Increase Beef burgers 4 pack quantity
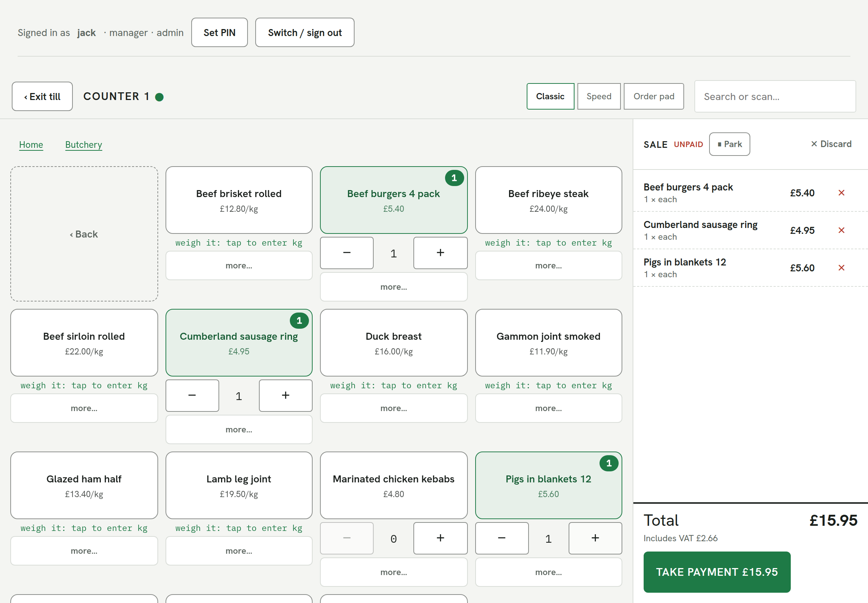The height and width of the screenshot is (603, 868). (440, 253)
